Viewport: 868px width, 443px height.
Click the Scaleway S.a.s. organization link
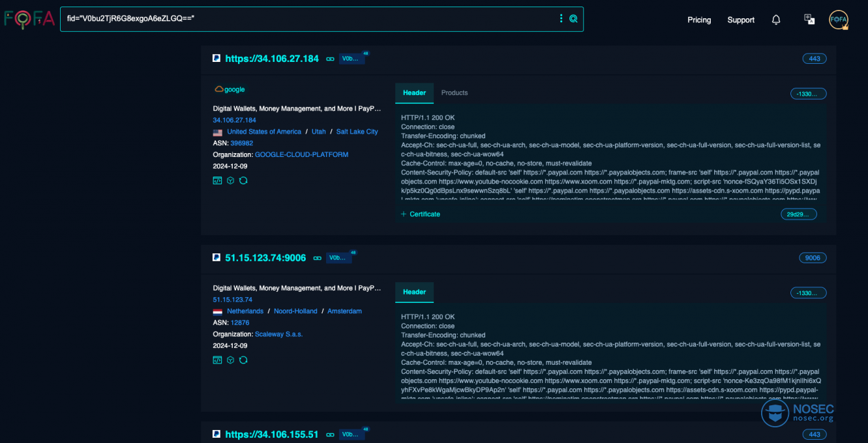pos(279,334)
